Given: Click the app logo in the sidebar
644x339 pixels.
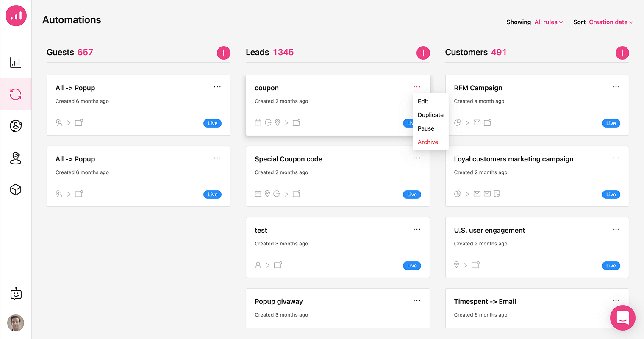Looking at the screenshot, I should 16,16.
